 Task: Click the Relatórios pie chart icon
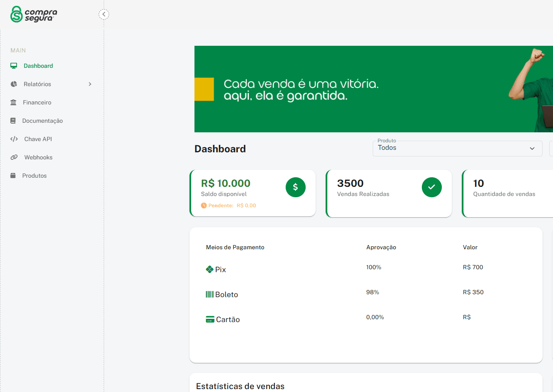click(14, 84)
